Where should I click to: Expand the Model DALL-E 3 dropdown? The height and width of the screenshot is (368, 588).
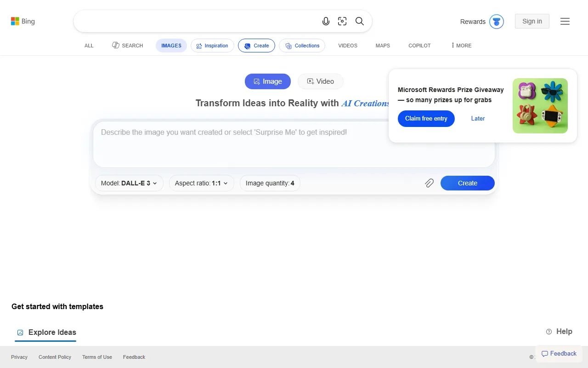click(129, 183)
